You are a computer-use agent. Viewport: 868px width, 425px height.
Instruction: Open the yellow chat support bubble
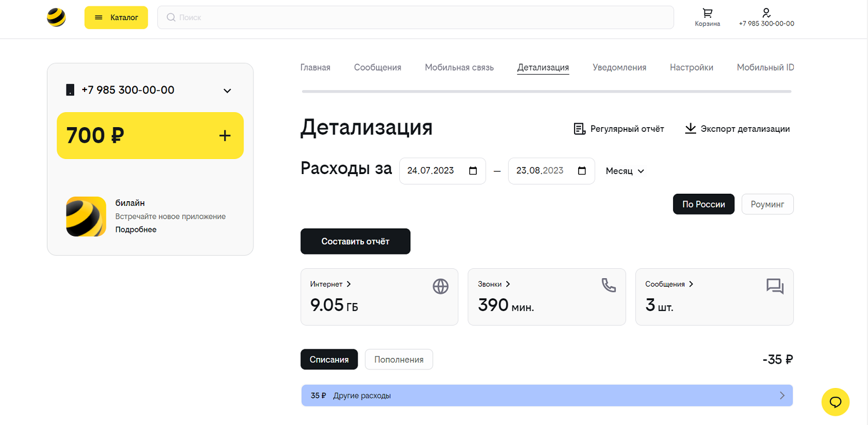[x=836, y=402]
